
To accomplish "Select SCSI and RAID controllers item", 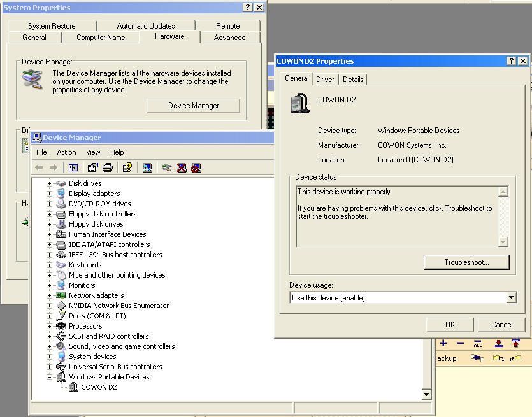I will click(109, 336).
